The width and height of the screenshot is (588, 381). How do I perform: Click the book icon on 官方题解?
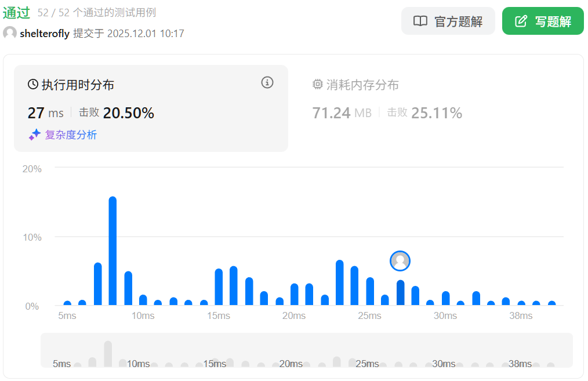pyautogui.click(x=420, y=21)
